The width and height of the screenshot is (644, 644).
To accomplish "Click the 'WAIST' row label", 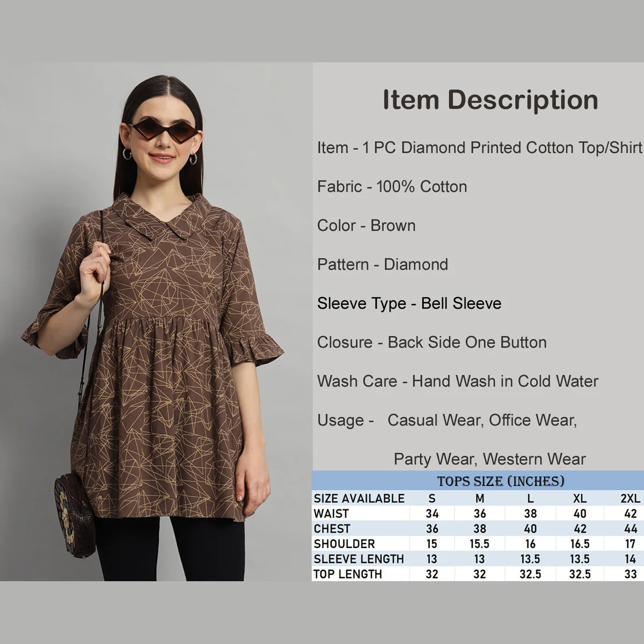I will pos(331,514).
